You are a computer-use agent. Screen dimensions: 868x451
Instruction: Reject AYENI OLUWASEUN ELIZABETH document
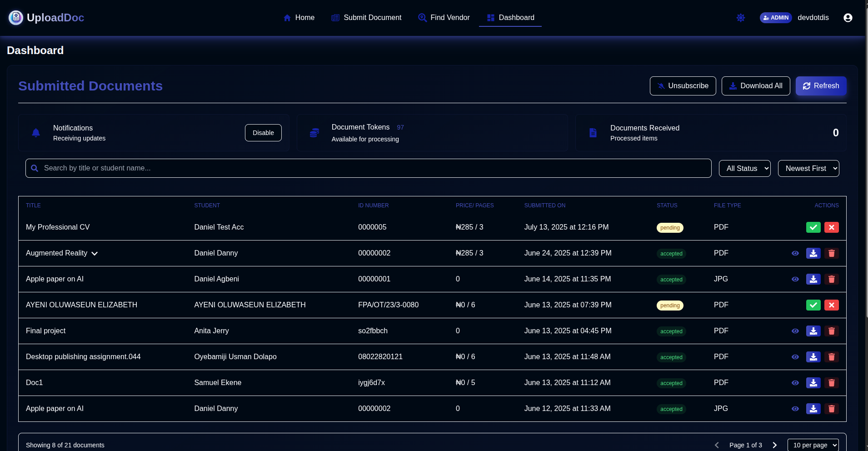point(832,305)
